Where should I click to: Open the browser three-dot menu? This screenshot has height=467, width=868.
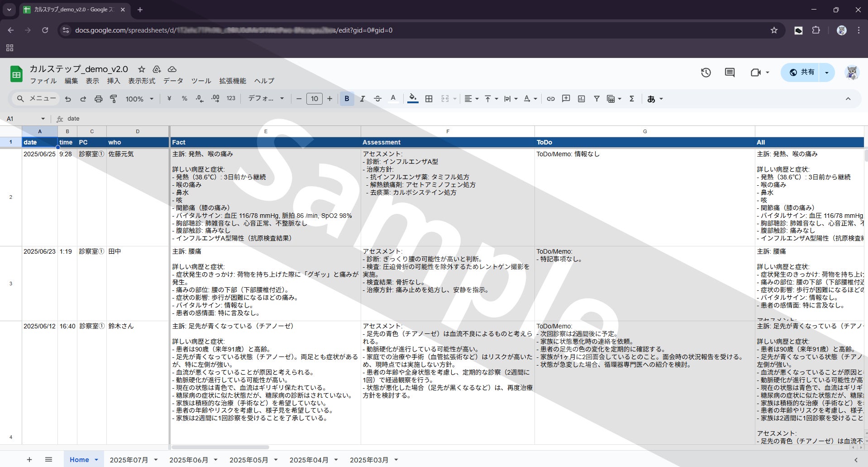click(858, 30)
